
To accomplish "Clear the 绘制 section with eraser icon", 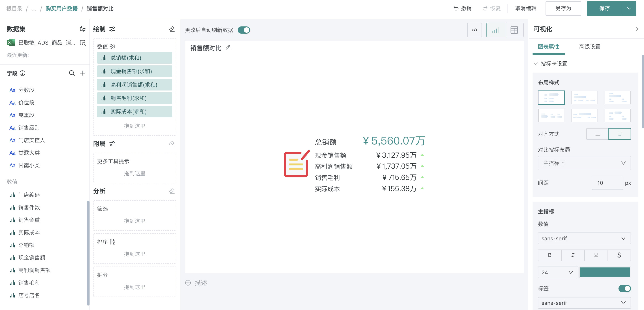I will (x=172, y=29).
